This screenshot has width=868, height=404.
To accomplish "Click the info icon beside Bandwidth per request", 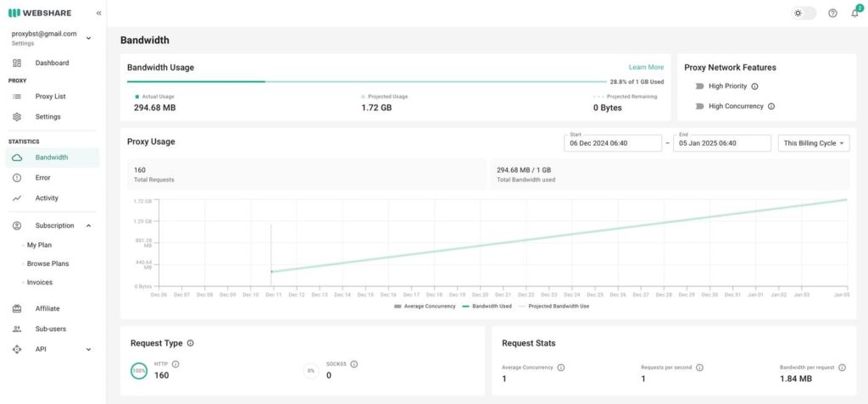I will [843, 368].
